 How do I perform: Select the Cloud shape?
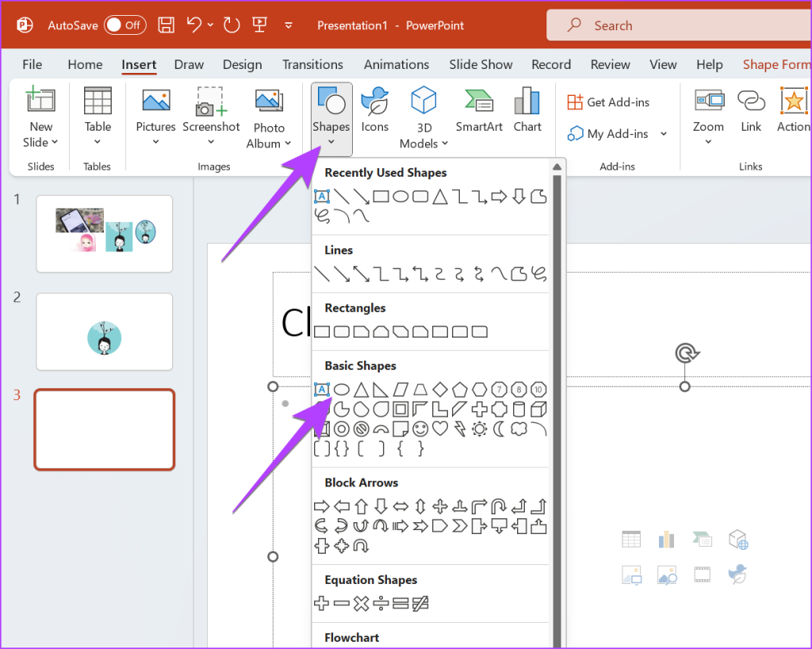coord(519,429)
